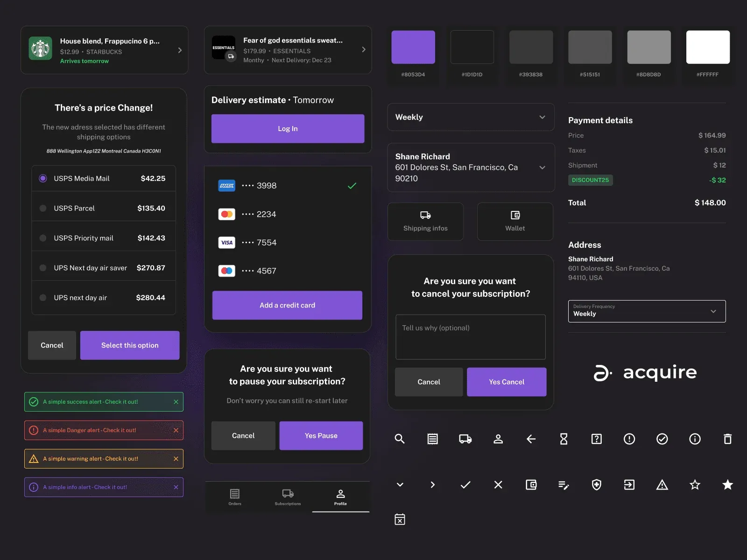Click the delivery truck icon in the icon set
This screenshot has width=747, height=560.
(465, 439)
